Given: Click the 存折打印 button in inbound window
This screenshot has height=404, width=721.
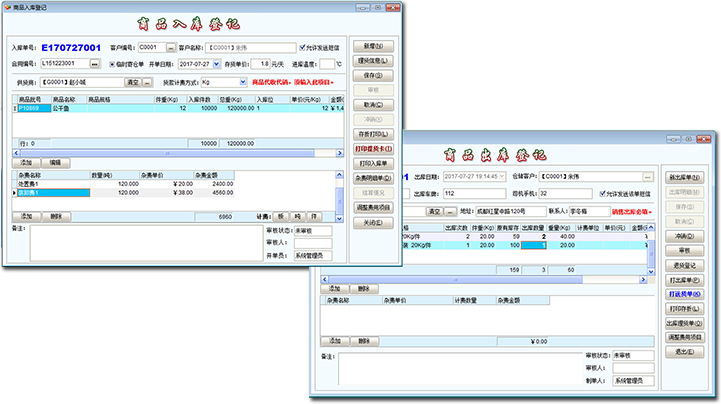Looking at the screenshot, I should 373,134.
